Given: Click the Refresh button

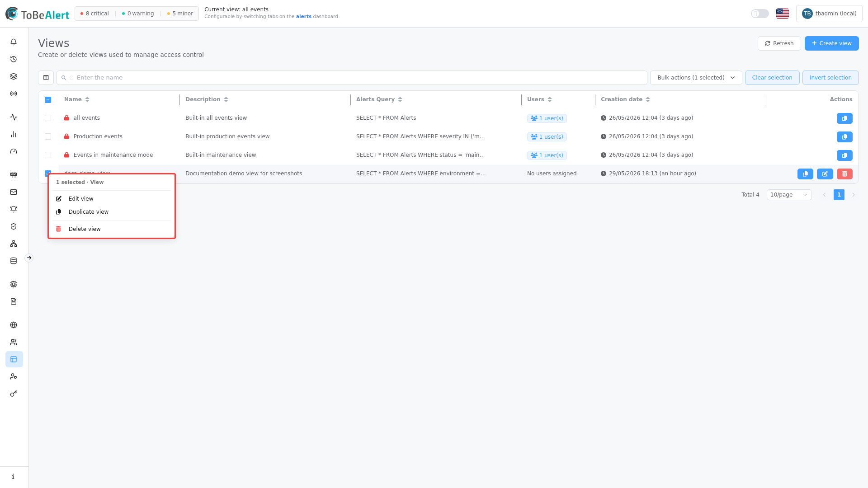Looking at the screenshot, I should pyautogui.click(x=779, y=43).
